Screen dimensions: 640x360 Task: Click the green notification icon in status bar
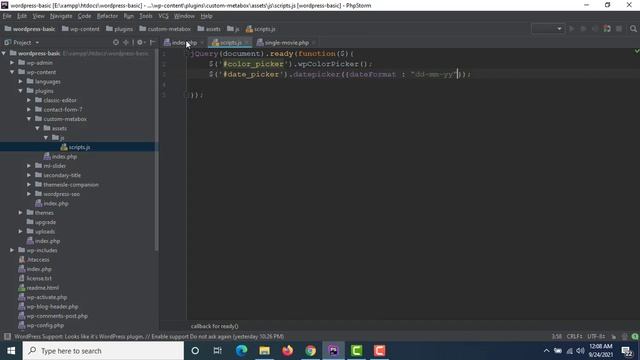click(x=635, y=337)
